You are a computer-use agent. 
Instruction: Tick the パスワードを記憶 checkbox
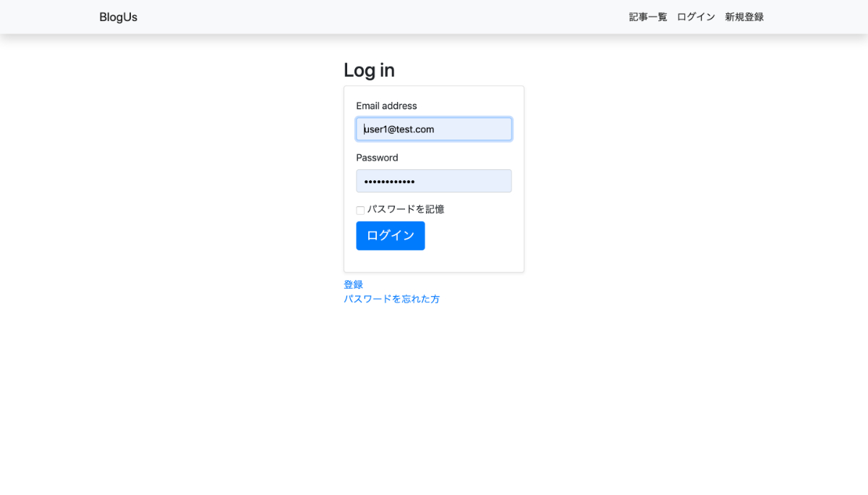pos(360,211)
